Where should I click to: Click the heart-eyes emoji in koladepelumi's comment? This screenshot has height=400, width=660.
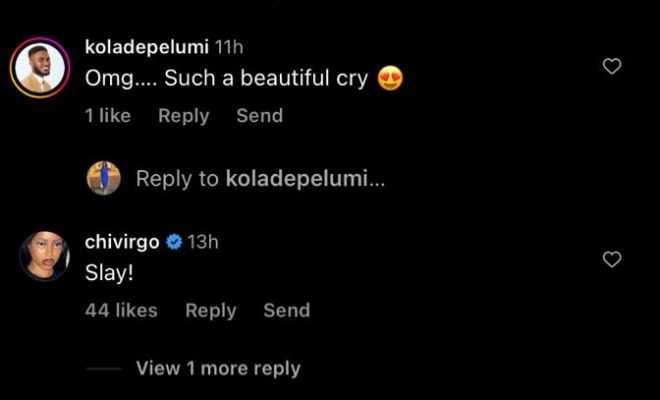click(391, 78)
